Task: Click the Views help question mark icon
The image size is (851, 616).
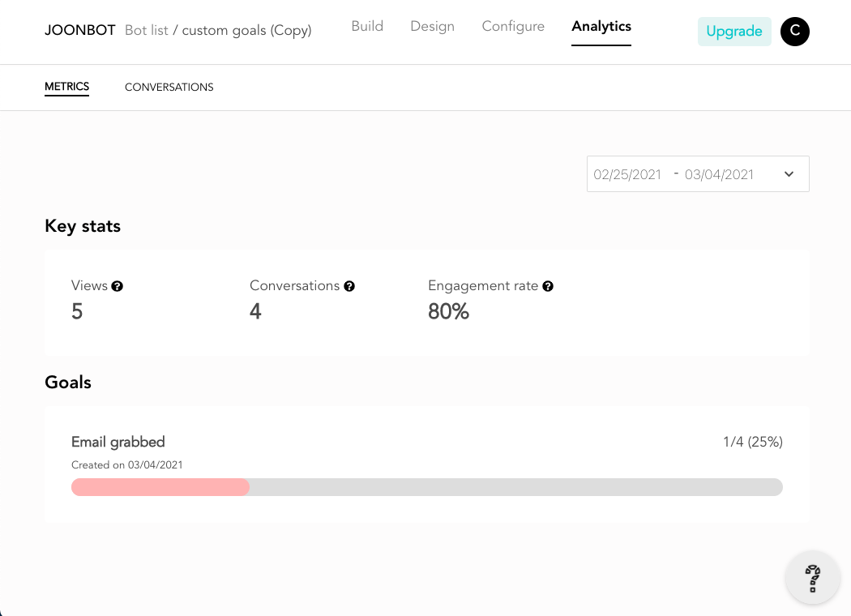Action: point(118,286)
